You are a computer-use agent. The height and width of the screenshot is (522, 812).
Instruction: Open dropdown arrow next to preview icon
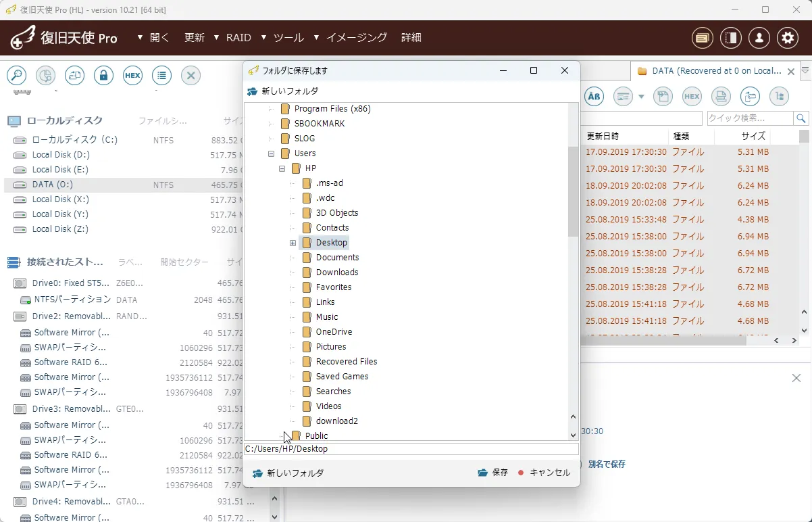point(641,97)
